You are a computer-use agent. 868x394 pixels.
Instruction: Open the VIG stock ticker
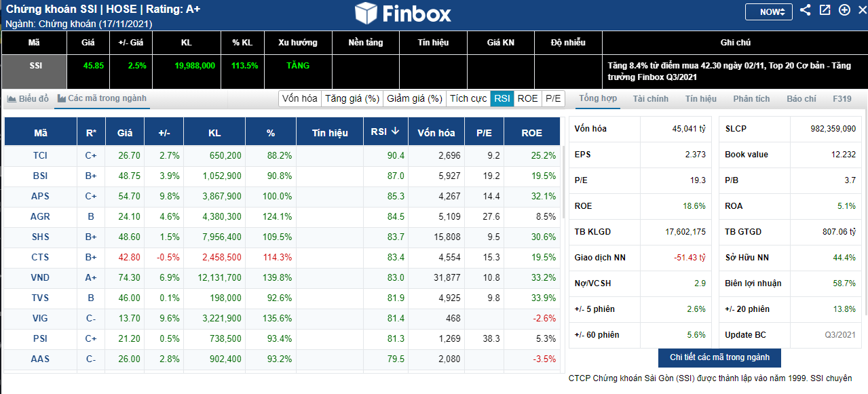41,318
